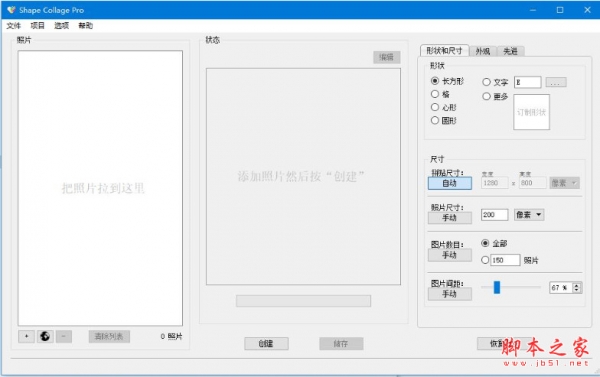Viewport: 600px width, 377px height.
Task: Decrease photo spacing with the down arrow
Action: pos(577,291)
